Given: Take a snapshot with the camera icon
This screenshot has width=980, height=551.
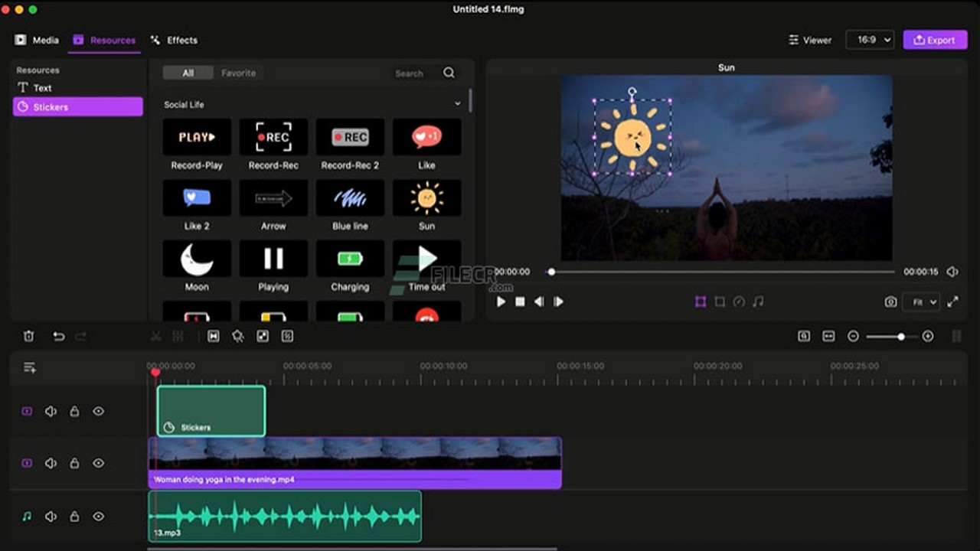Looking at the screenshot, I should click(x=890, y=302).
